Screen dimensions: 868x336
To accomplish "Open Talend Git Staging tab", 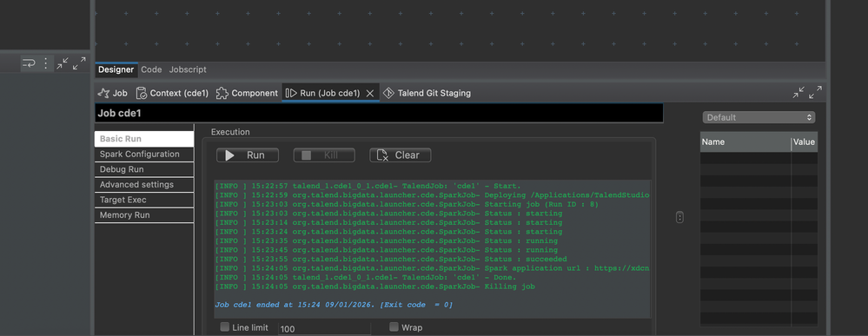I will pyautogui.click(x=427, y=93).
